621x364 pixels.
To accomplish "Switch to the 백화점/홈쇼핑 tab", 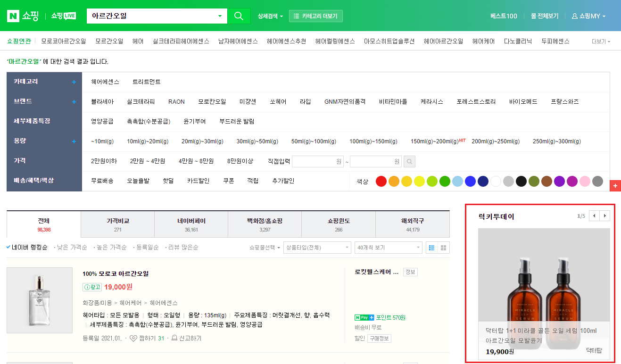I will pos(265,224).
